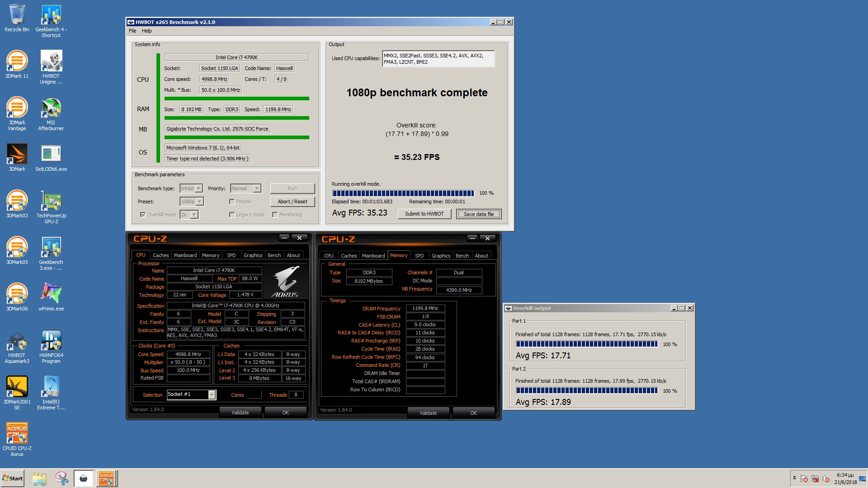This screenshot has height=488, width=868.
Task: Open Geekbench 4 Shortcut icon
Action: (51, 21)
